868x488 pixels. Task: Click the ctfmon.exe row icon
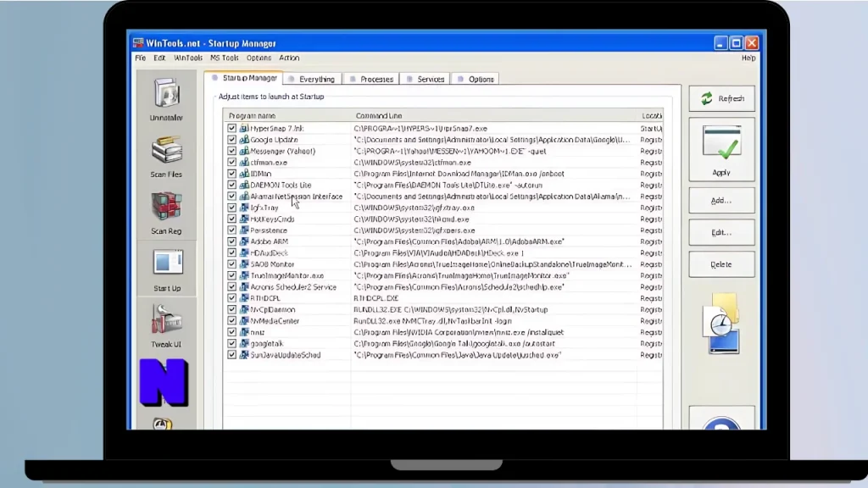243,162
